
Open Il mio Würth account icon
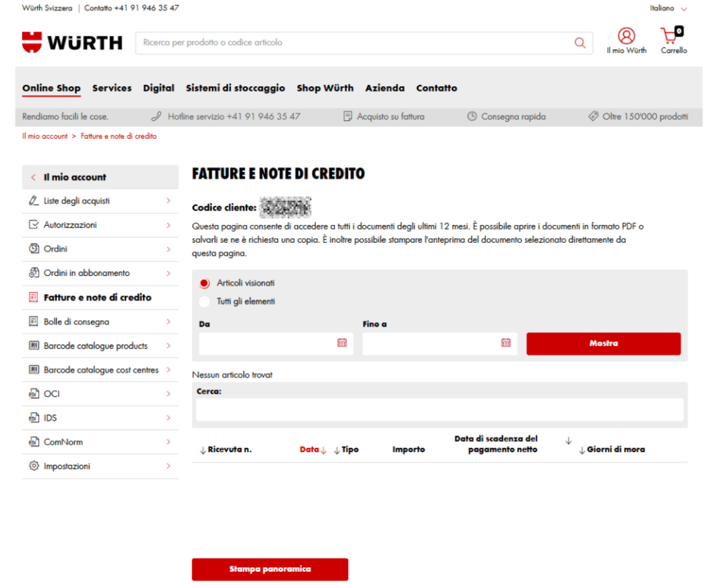[x=626, y=36]
